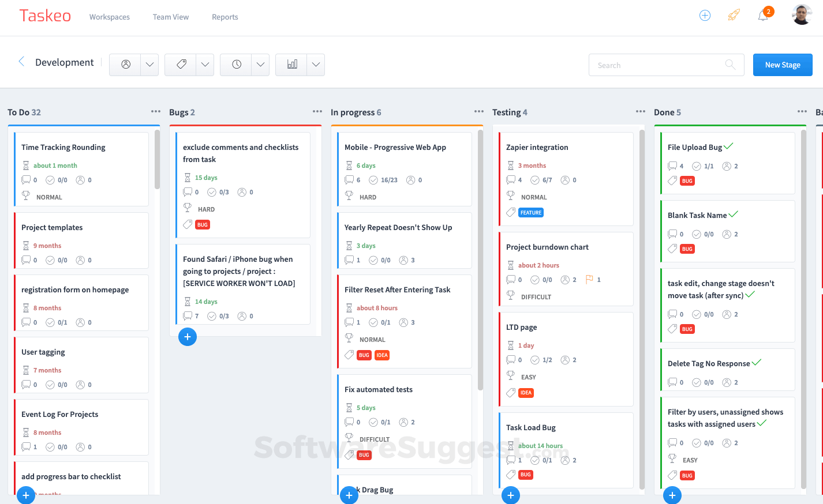This screenshot has width=823, height=504.
Task: Click the time tracking clock filter icon
Action: tap(236, 65)
